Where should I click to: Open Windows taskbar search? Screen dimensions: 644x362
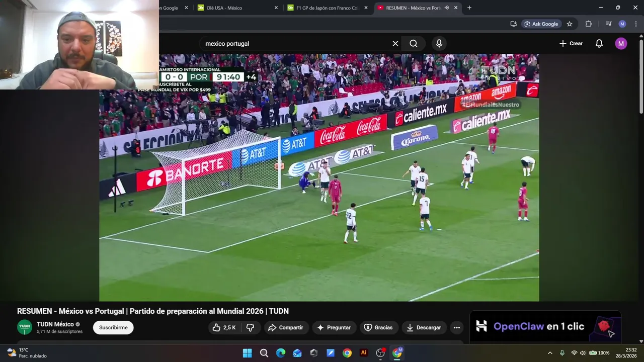click(264, 353)
